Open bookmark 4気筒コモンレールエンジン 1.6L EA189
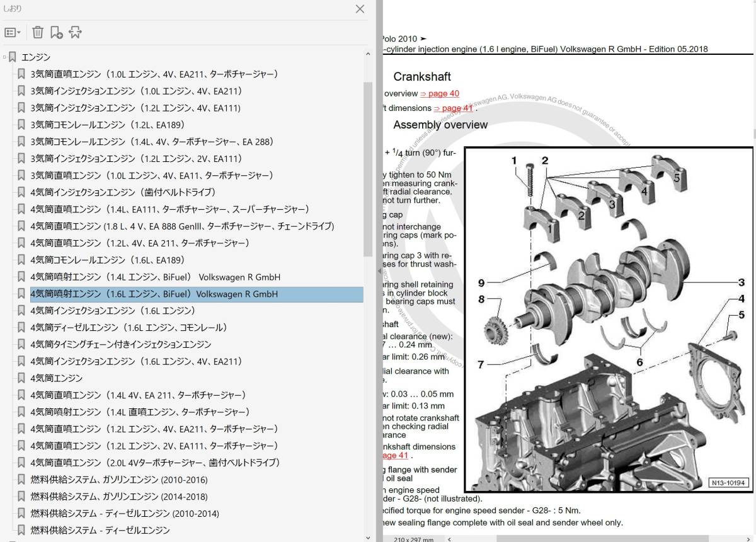Image resolution: width=756 pixels, height=542 pixels. (108, 260)
